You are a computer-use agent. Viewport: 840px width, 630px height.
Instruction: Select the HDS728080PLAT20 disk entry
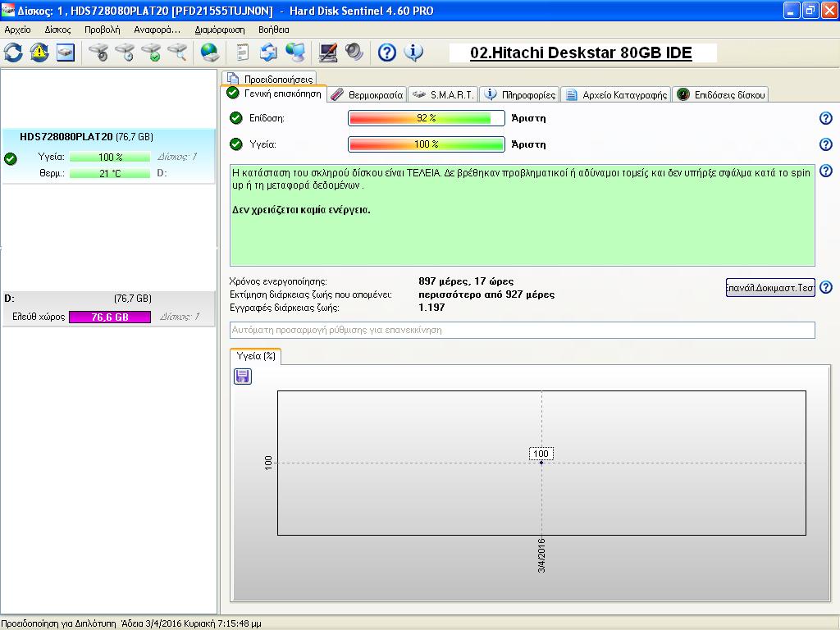109,155
